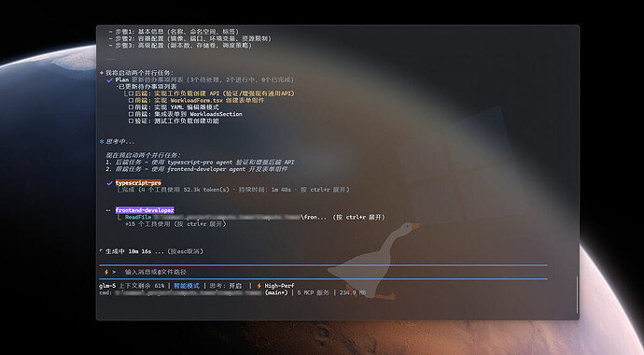Click the 思考: 开启 status entry
This screenshot has height=355, width=644.
[x=226, y=286]
